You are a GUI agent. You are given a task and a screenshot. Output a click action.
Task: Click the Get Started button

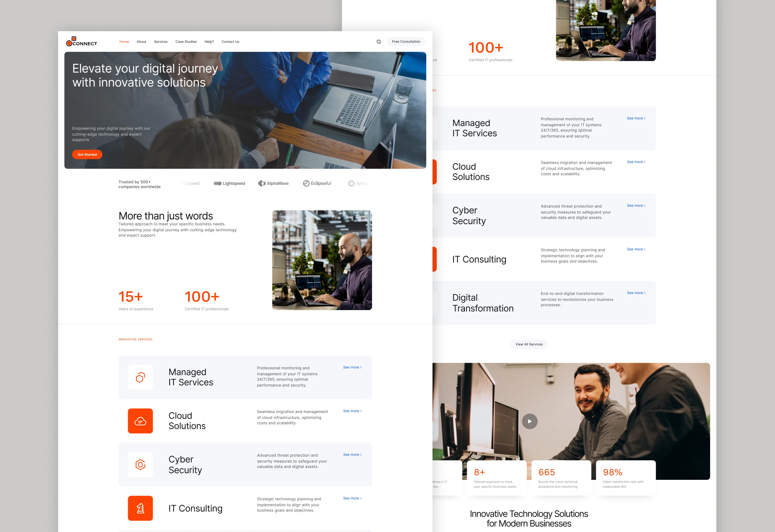pos(87,154)
